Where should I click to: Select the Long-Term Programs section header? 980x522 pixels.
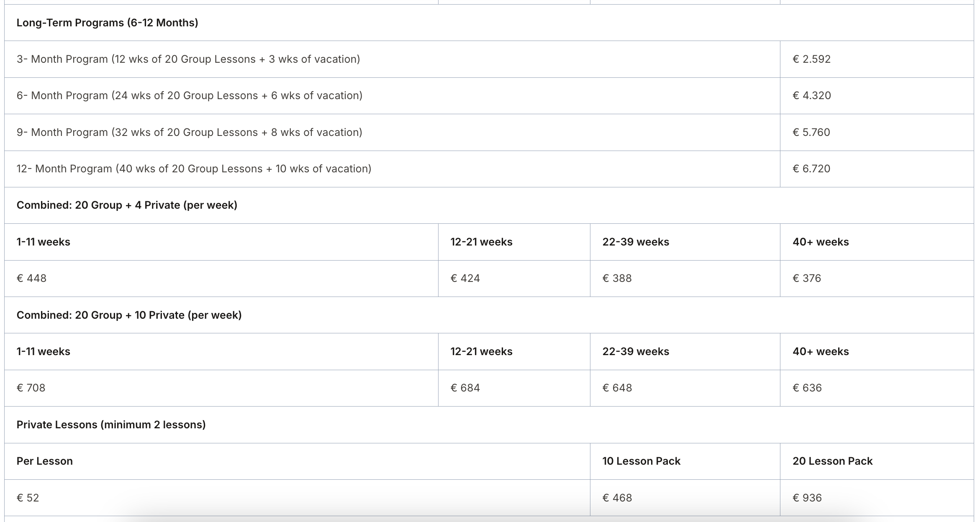click(x=106, y=23)
